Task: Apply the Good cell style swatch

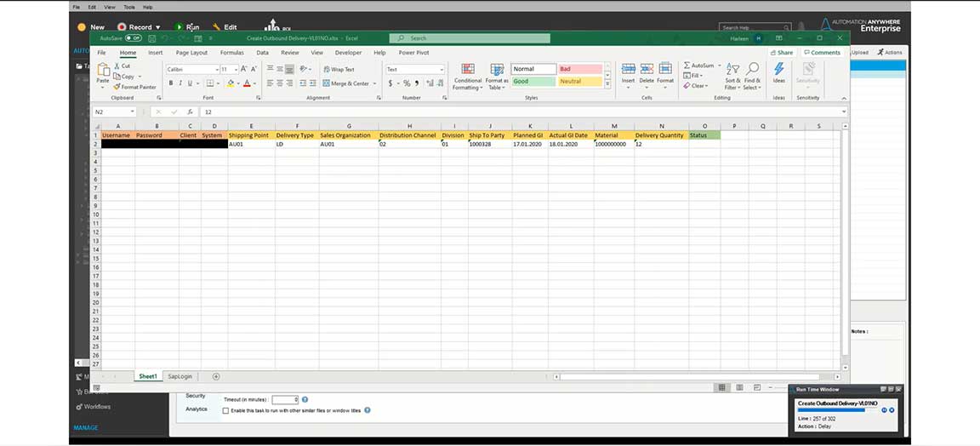Action: pos(533,82)
